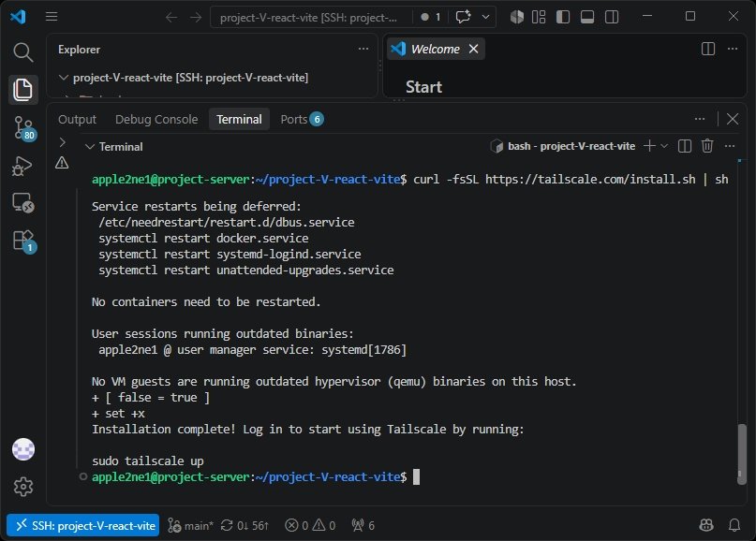This screenshot has width=756, height=541.
Task: Click "No containers need to be restarted." line
Action: tap(206, 302)
